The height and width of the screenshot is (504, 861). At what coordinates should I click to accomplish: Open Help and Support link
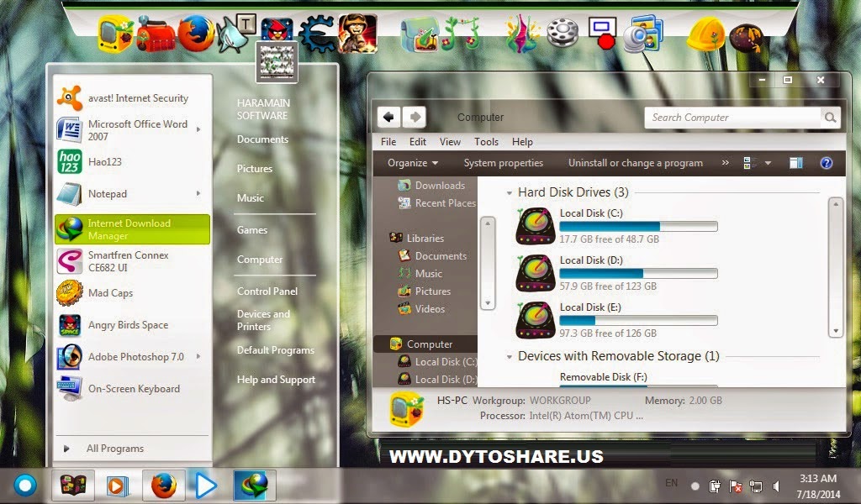[276, 380]
